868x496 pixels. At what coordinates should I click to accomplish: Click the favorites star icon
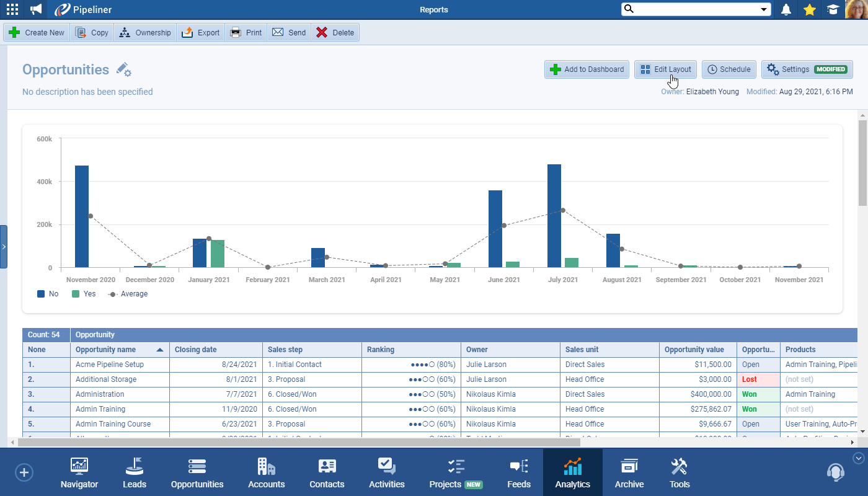(x=810, y=9)
